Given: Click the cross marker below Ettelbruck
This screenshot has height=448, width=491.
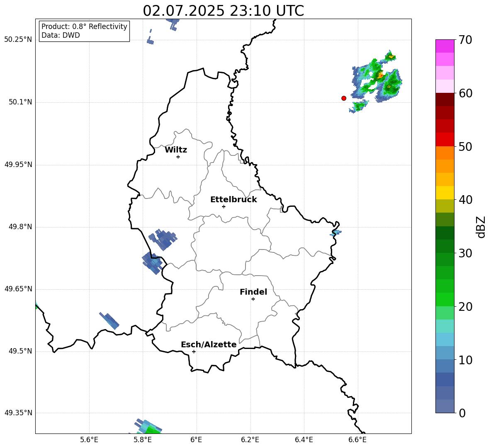Looking at the screenshot, I should [224, 206].
